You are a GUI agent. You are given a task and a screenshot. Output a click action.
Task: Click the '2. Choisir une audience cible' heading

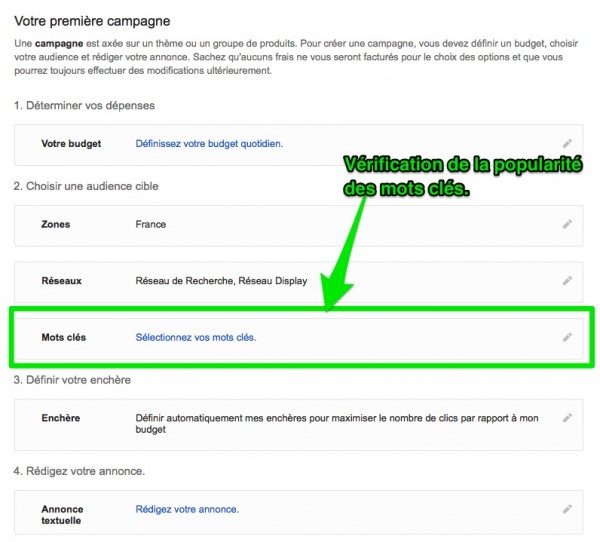coord(86,186)
